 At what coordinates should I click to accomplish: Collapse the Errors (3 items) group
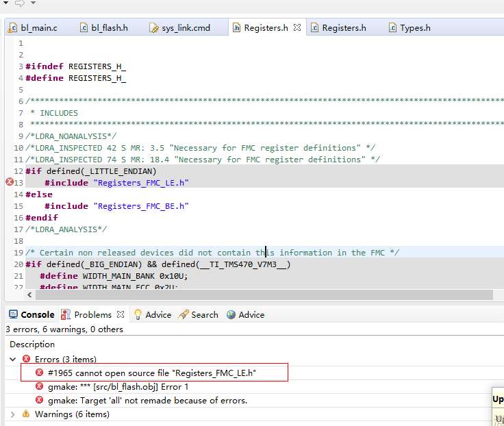click(13, 359)
